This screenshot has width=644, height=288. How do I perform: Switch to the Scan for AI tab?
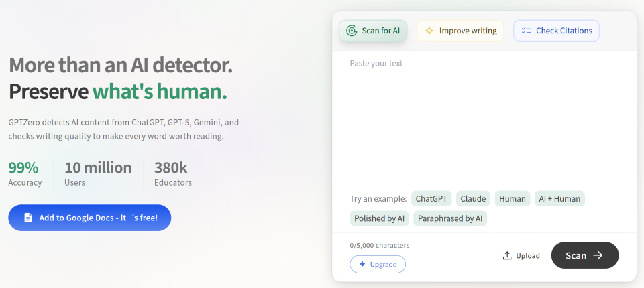pyautogui.click(x=374, y=31)
